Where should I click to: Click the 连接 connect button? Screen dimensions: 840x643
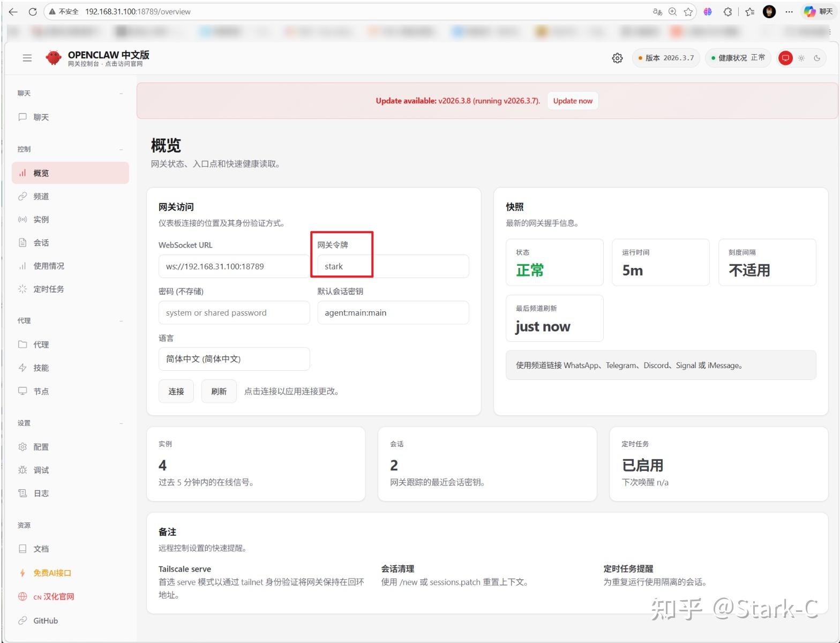tap(176, 391)
